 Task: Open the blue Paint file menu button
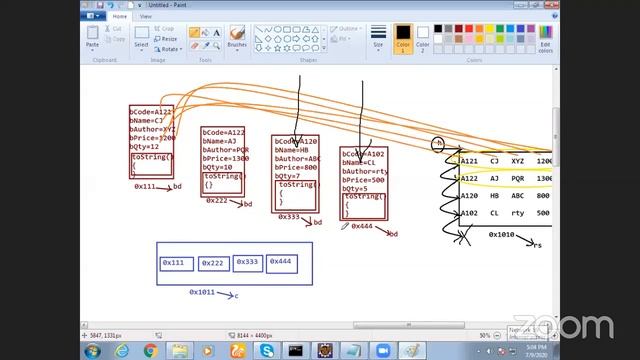click(93, 16)
